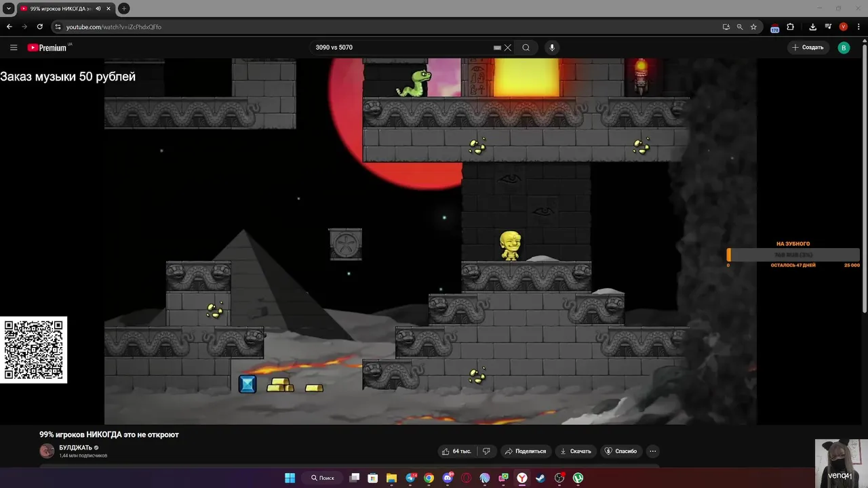The image size is (868, 488).
Task: Open the Extensions puzzle menu
Action: click(791, 27)
